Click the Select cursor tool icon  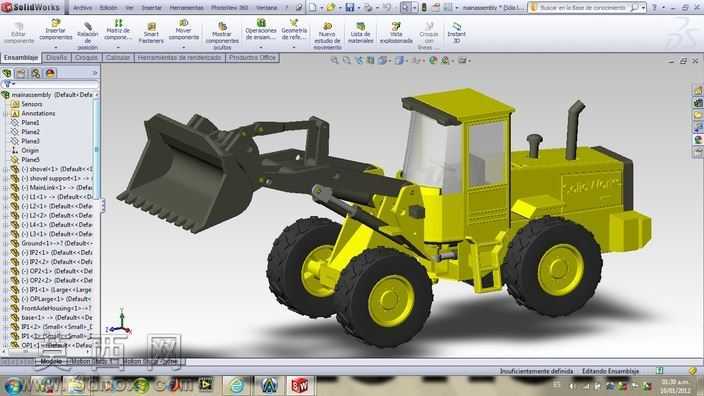click(x=405, y=8)
